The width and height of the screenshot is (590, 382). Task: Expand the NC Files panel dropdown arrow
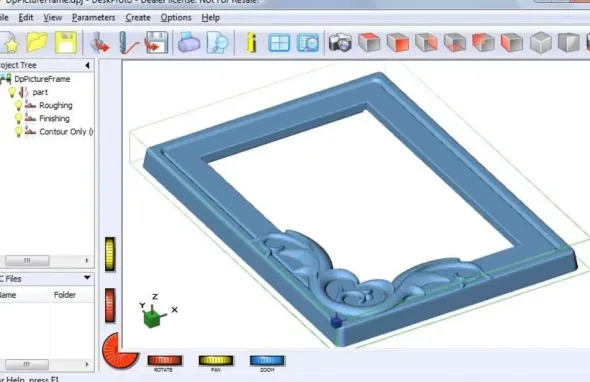87,278
